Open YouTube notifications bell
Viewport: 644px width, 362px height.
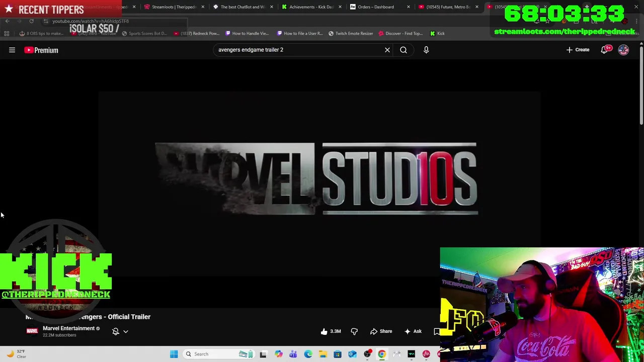point(604,50)
